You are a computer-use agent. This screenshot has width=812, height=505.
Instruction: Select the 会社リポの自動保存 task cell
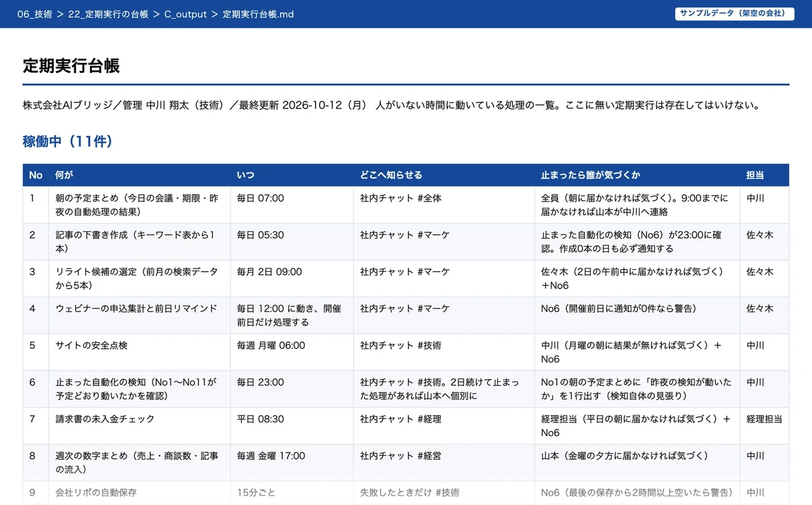(x=140, y=493)
